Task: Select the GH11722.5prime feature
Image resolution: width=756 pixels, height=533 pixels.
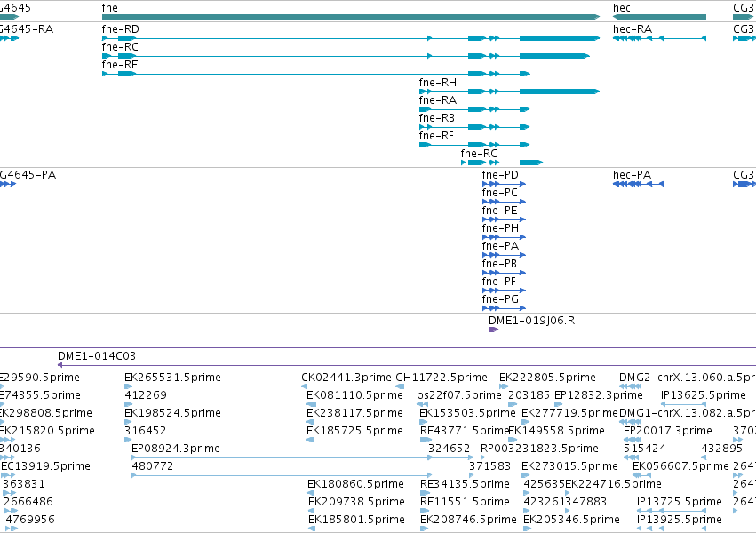Action: point(400,386)
